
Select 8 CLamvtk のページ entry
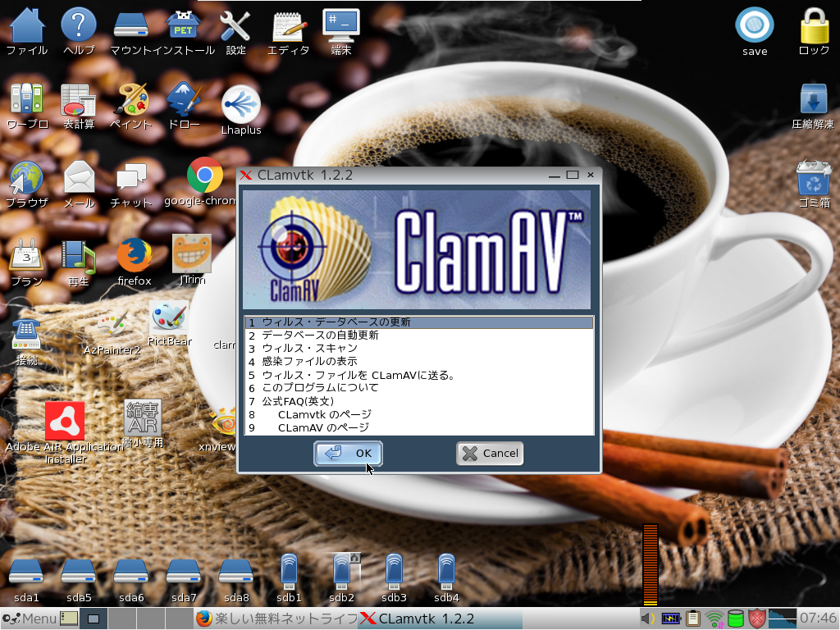(x=419, y=414)
